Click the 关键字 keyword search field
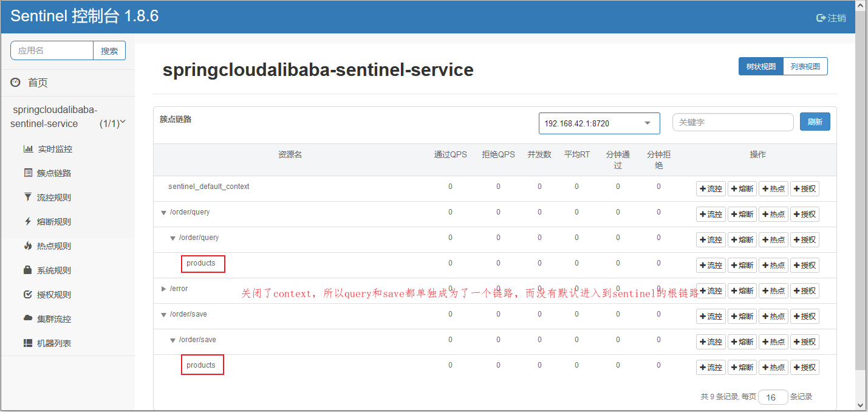This screenshot has width=868, height=412. click(x=733, y=122)
